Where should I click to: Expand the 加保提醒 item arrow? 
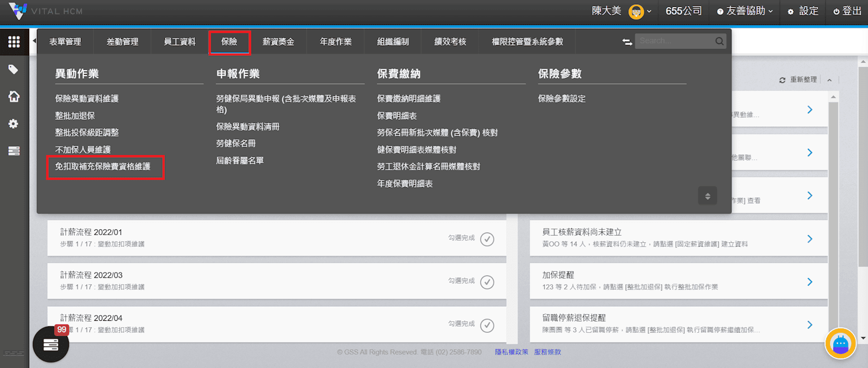click(809, 282)
